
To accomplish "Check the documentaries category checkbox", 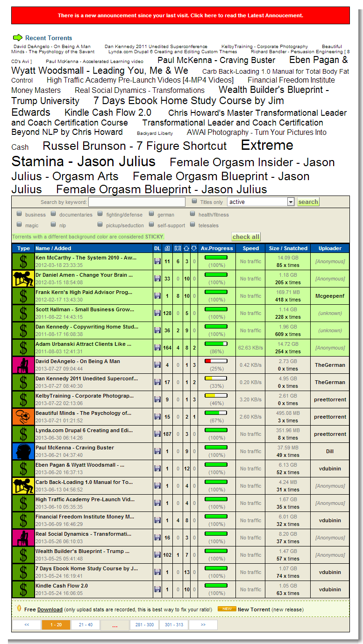I will pyautogui.click(x=54, y=214).
